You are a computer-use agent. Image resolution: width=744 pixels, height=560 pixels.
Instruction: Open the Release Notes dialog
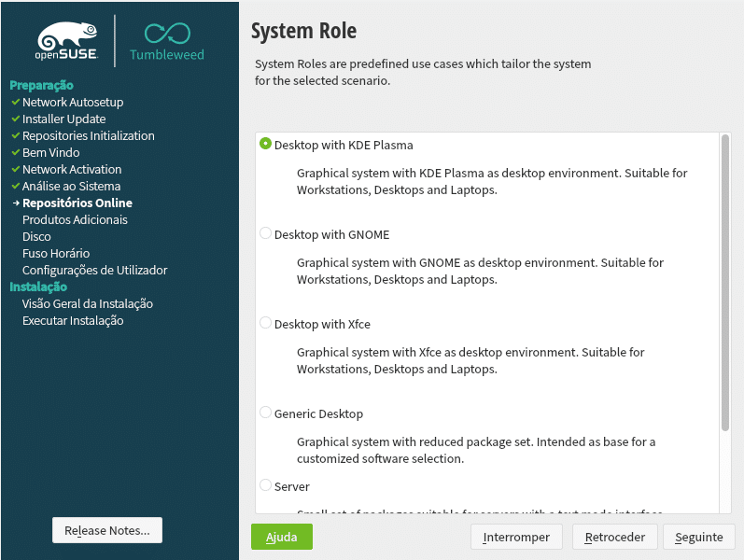tap(107, 530)
